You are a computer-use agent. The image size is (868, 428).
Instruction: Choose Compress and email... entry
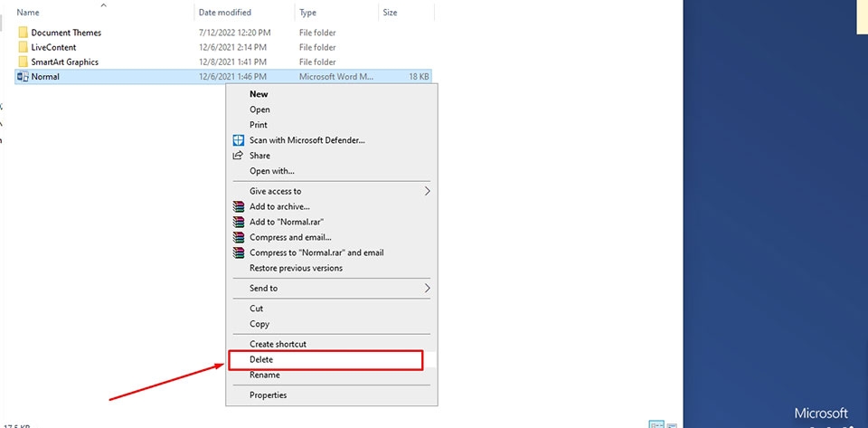click(x=290, y=237)
